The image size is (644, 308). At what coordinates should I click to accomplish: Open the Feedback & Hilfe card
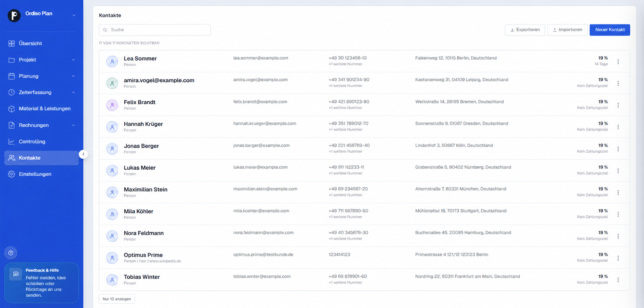coord(42,283)
